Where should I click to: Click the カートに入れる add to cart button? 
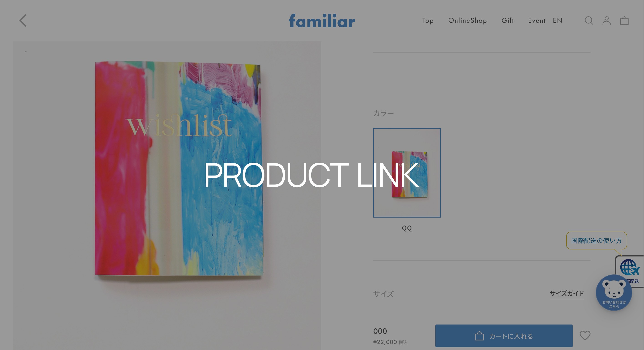504,336
